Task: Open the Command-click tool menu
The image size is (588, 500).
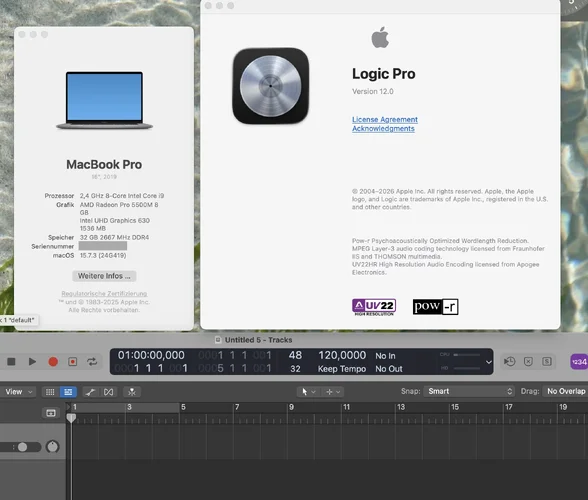Action: [333, 392]
